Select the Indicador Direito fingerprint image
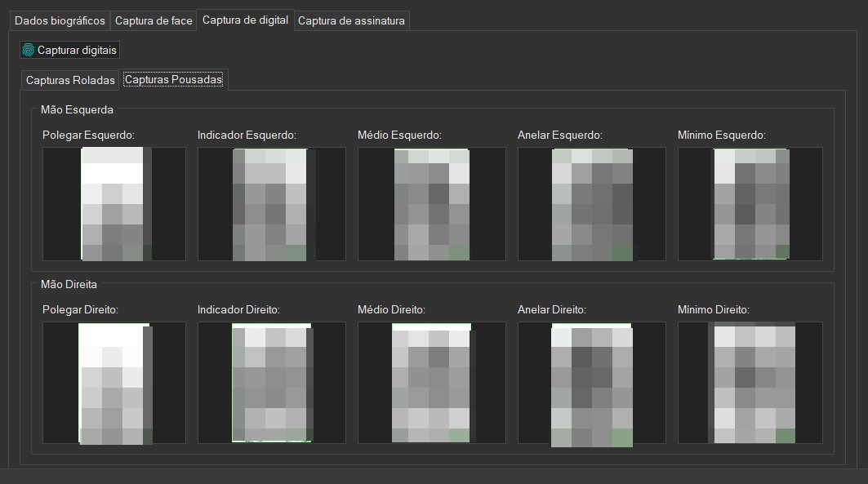This screenshot has width=868, height=484. 272,383
